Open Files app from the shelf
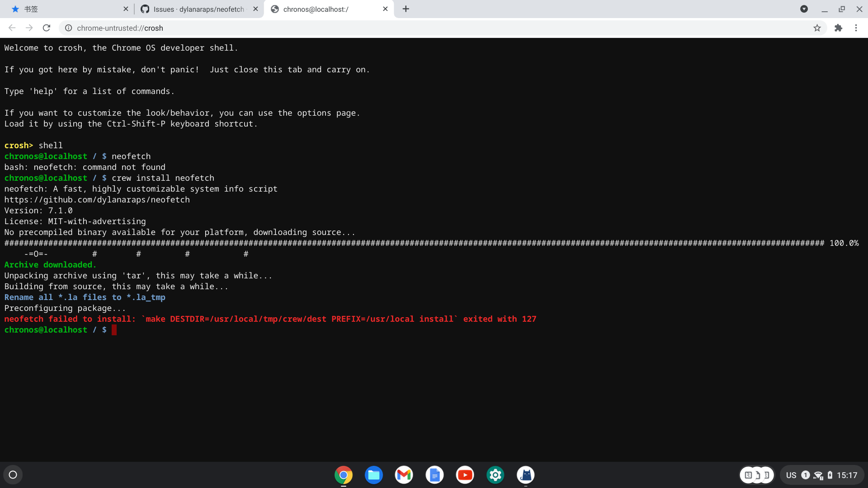The height and width of the screenshot is (488, 868). pyautogui.click(x=374, y=475)
